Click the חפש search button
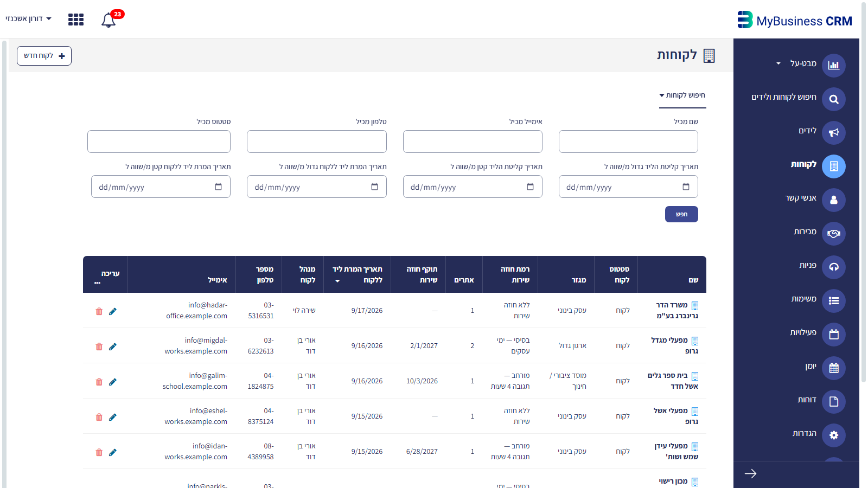Image resolution: width=868 pixels, height=488 pixels. click(x=681, y=214)
